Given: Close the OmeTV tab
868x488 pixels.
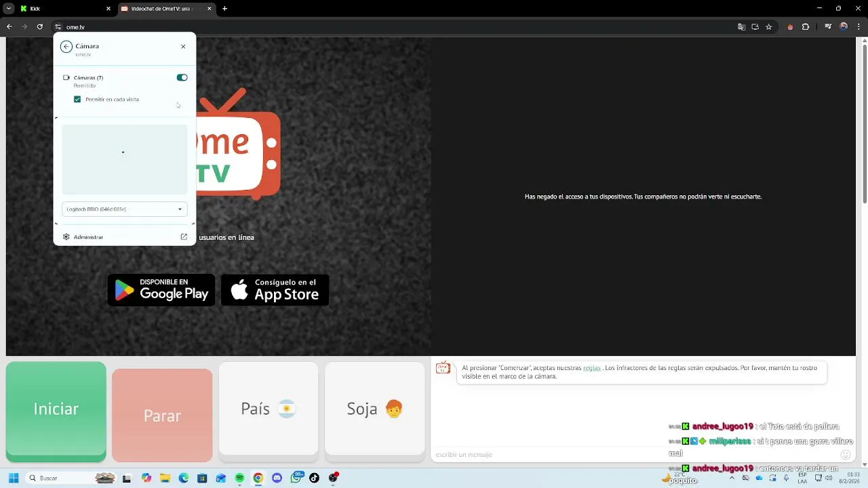Looking at the screenshot, I should 209,9.
